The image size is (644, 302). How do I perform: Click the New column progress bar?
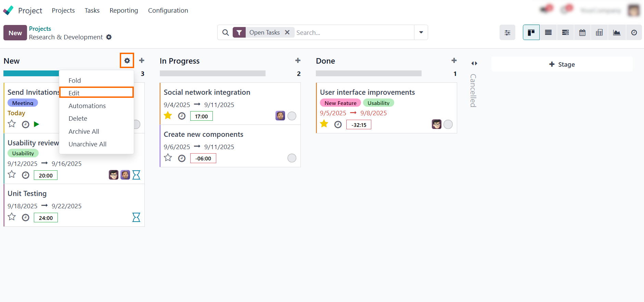pos(31,74)
